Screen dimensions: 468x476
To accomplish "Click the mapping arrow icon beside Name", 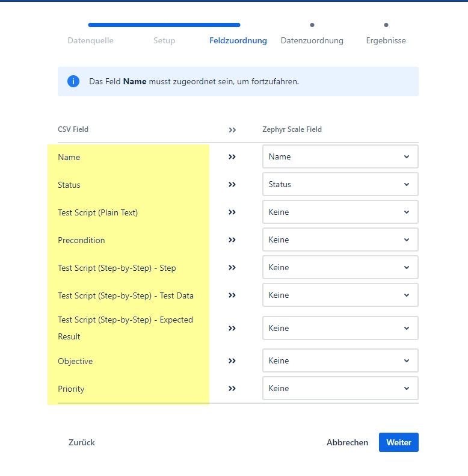I will click(232, 157).
